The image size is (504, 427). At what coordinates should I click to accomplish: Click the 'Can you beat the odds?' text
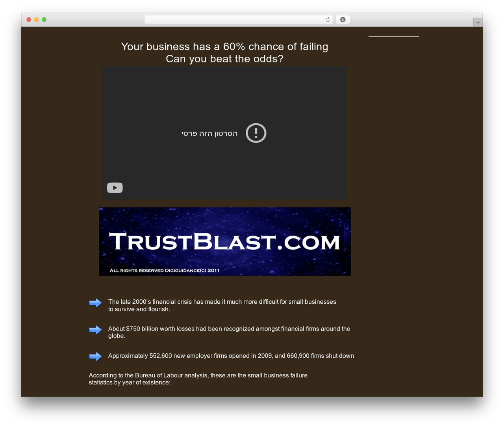pyautogui.click(x=224, y=59)
